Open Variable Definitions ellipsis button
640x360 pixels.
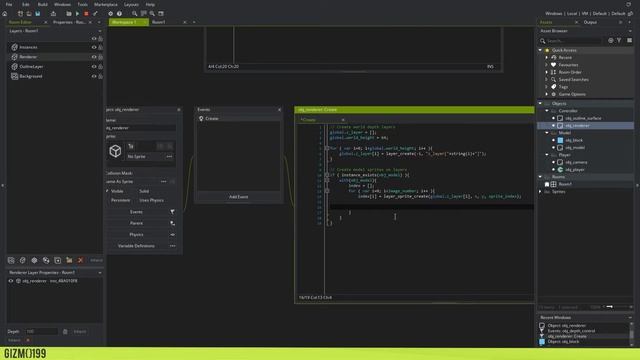[172, 246]
